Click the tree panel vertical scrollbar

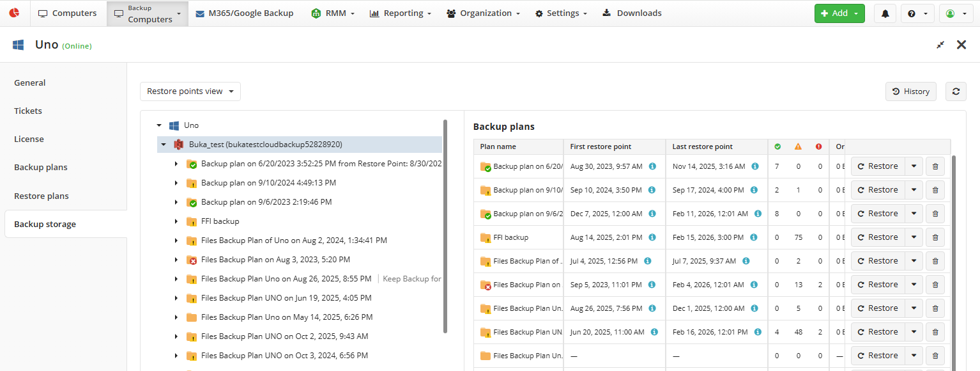[445, 224]
